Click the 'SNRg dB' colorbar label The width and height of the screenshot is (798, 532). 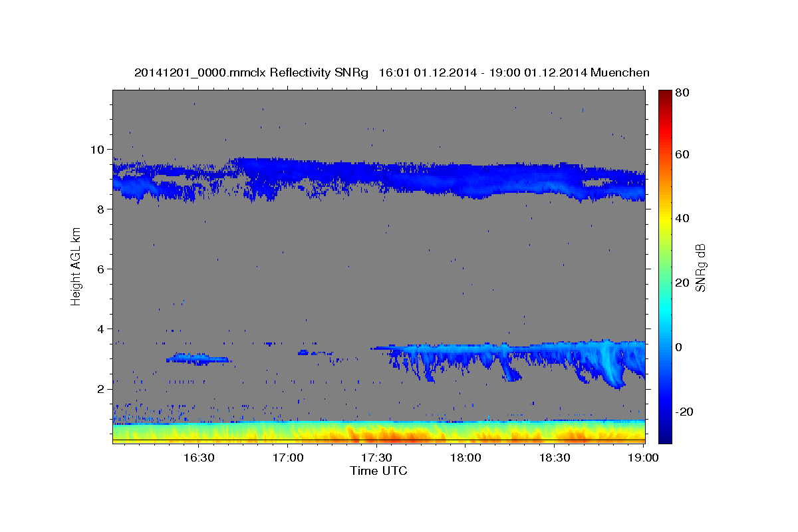[x=700, y=267]
